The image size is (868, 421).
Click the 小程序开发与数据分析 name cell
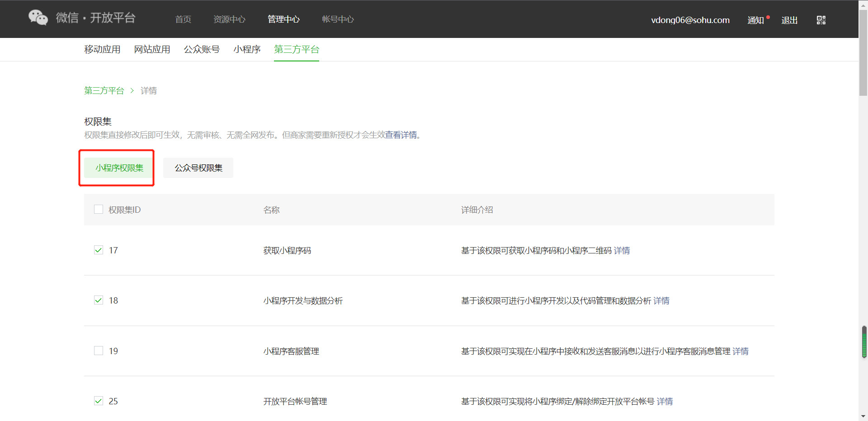coord(303,300)
